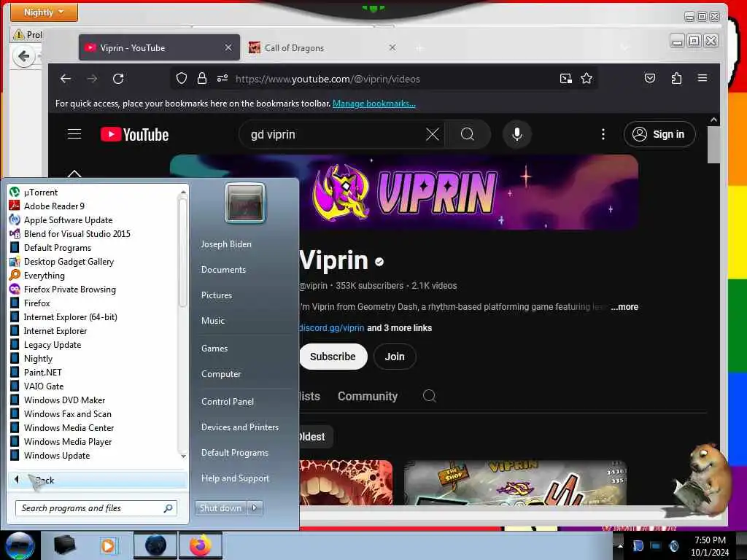
Task: Click the YouTube logo
Action: pos(135,135)
